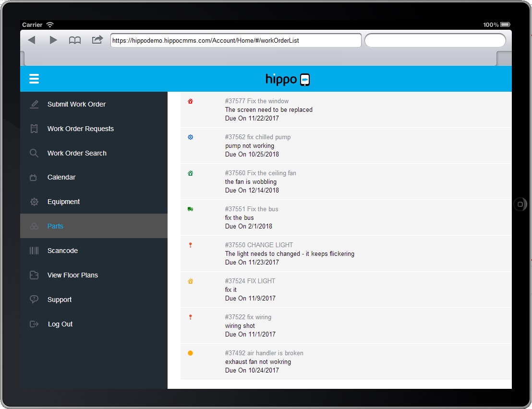Click green house icon for work order #37560

(x=190, y=173)
